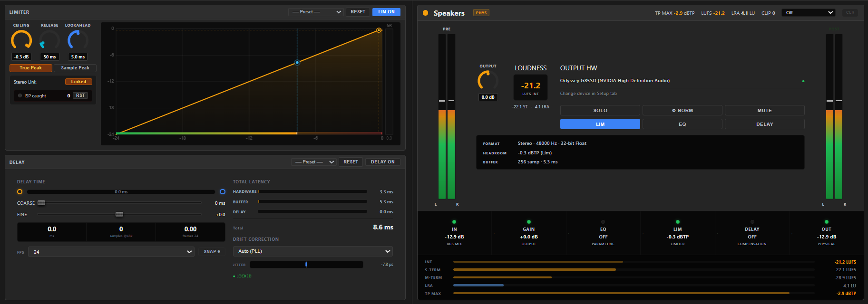
Task: Click the delay 0.0 ms readout
Action: [52, 232]
